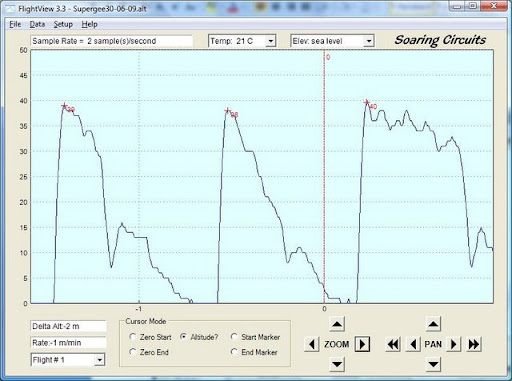Viewport: 512px width, 381px height.
Task: Click the zoom up arrow button
Action: [x=337, y=324]
